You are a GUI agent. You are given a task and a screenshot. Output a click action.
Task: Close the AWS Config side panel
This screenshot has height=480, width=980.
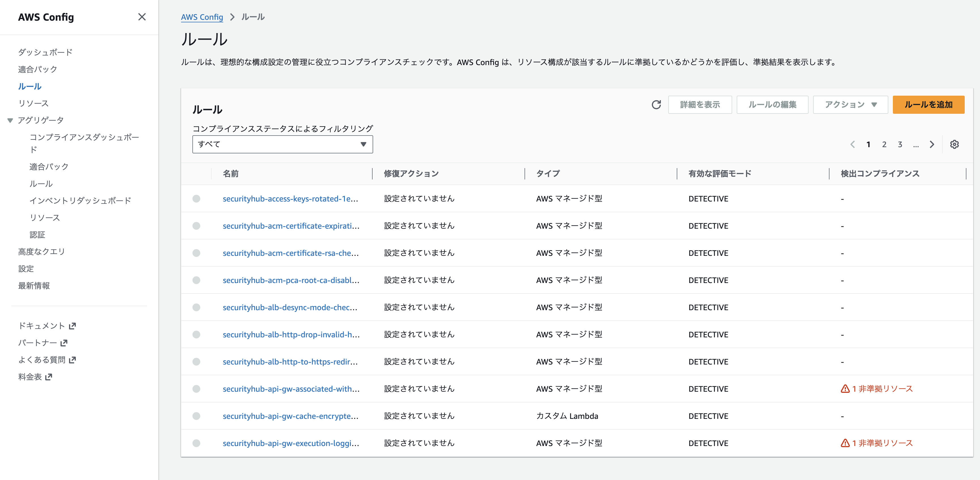tap(142, 17)
